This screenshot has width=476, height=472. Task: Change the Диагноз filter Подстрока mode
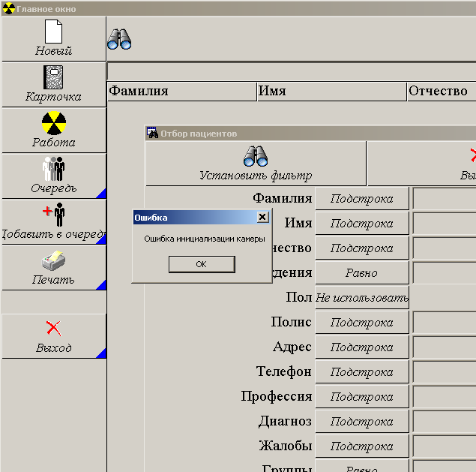[362, 422]
